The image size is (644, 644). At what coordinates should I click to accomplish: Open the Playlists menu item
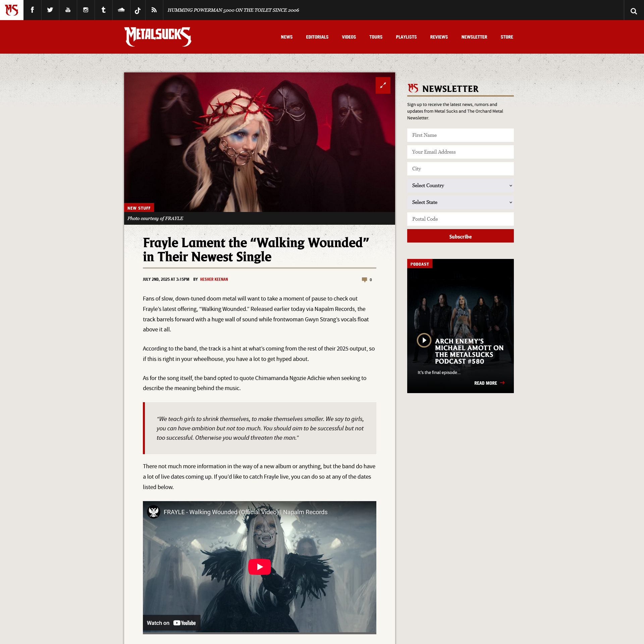406,37
